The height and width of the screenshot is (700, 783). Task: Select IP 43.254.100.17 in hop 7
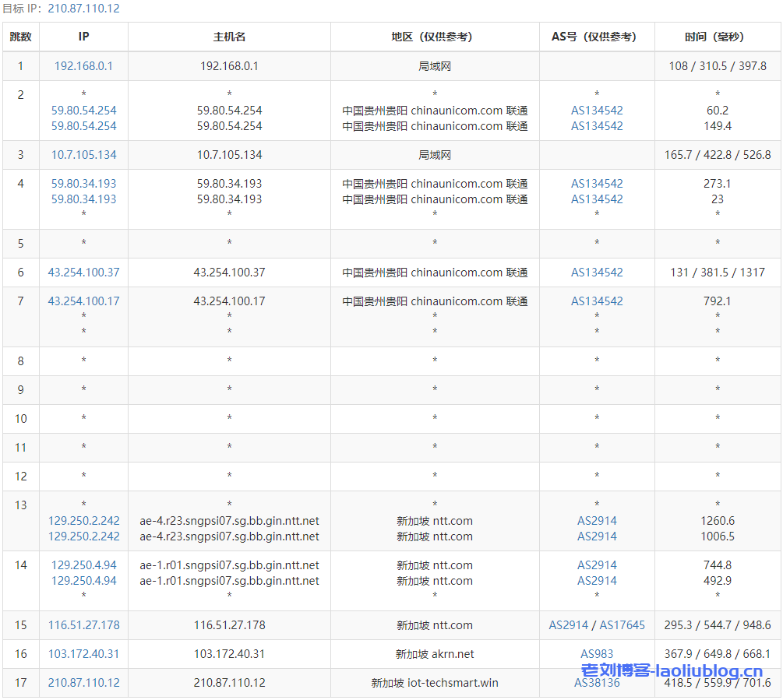tap(83, 301)
